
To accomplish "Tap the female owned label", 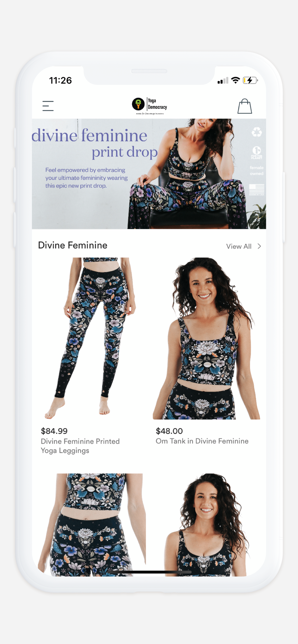I will [x=257, y=171].
